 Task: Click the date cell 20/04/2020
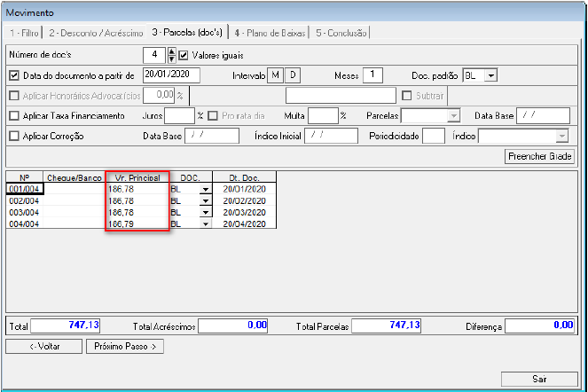245,224
